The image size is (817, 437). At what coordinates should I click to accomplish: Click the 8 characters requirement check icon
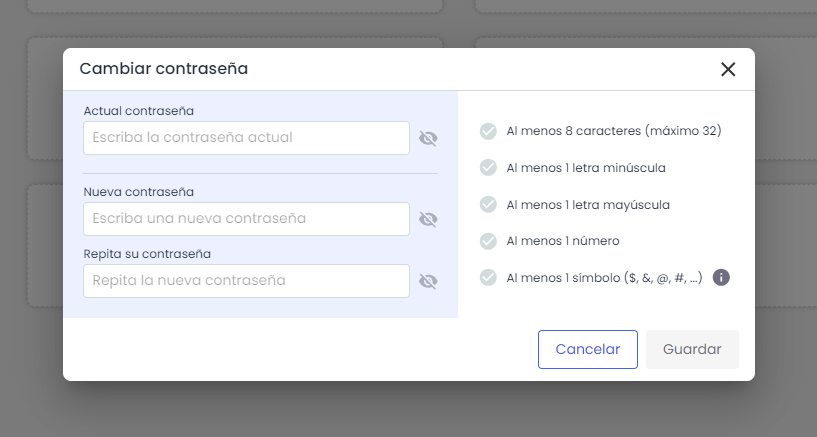(488, 131)
